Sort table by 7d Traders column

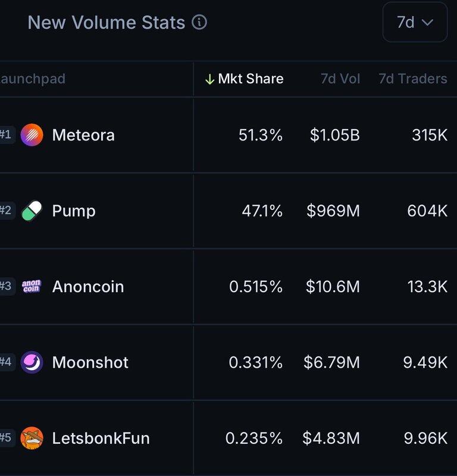[x=413, y=79]
